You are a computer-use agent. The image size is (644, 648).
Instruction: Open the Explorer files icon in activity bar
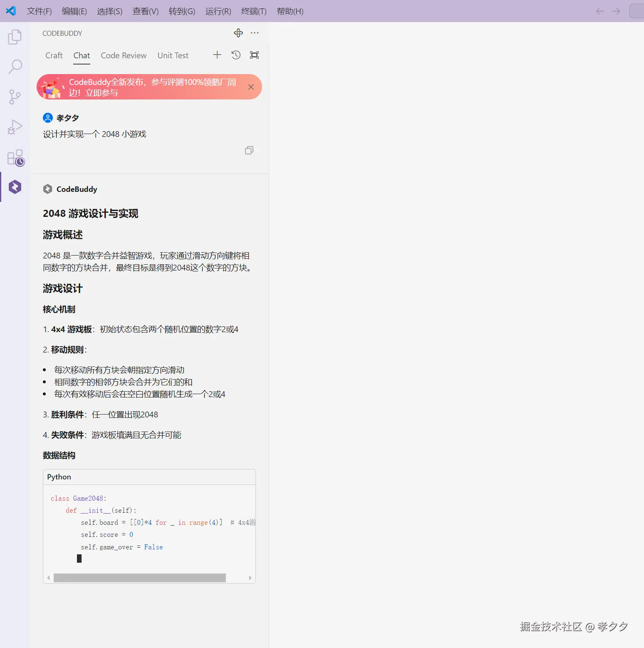pos(15,37)
